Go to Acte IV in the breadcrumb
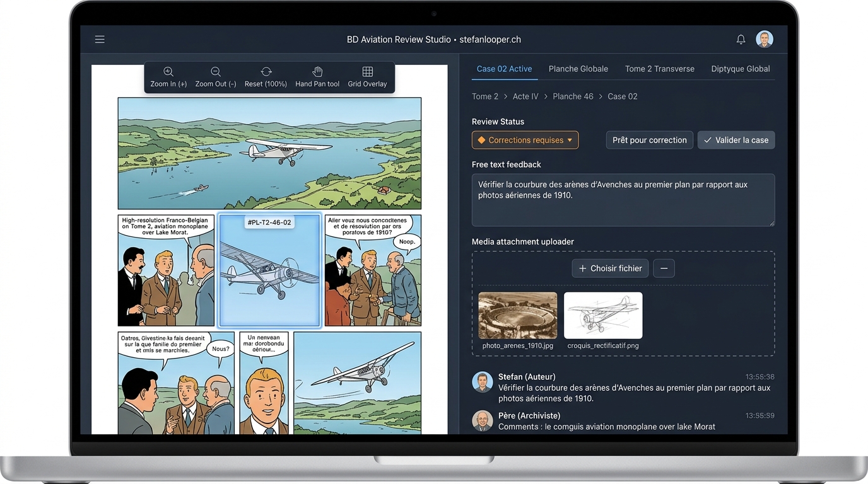 tap(525, 96)
